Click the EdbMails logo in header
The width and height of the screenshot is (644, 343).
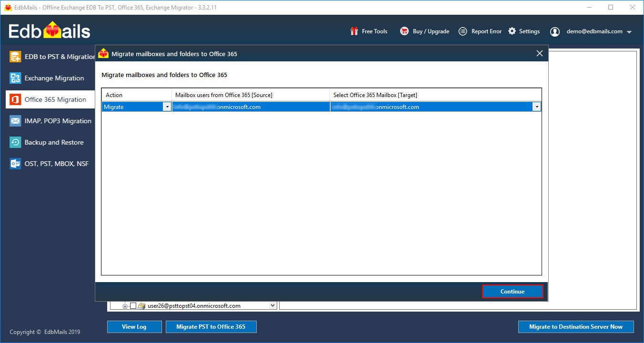pyautogui.click(x=50, y=31)
